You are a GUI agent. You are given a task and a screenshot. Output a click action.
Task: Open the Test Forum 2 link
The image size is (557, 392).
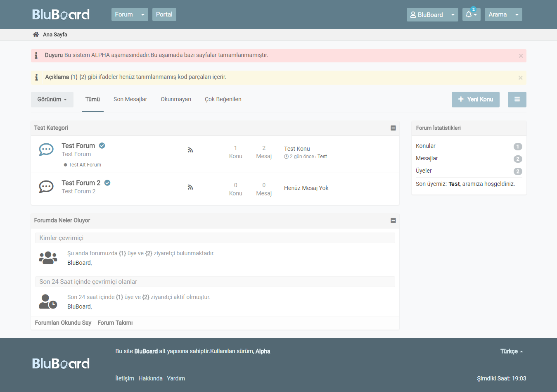81,183
